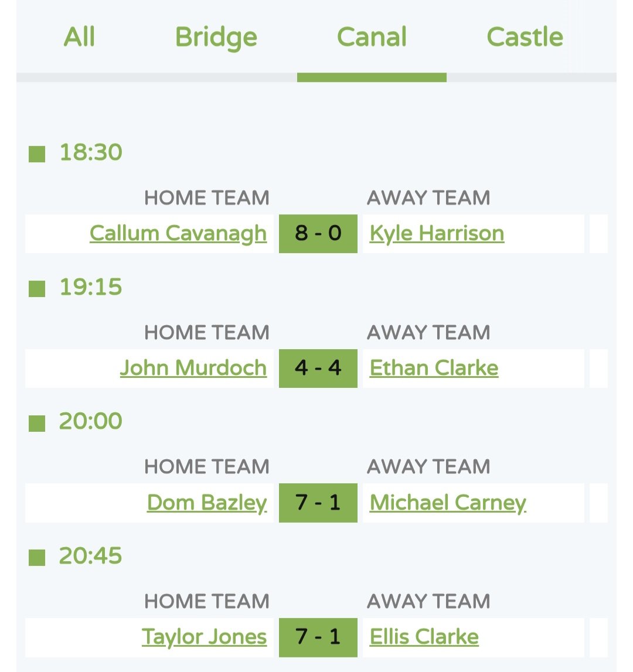Switch to the Bridge tab
The height and width of the screenshot is (672, 633).
[x=216, y=37]
